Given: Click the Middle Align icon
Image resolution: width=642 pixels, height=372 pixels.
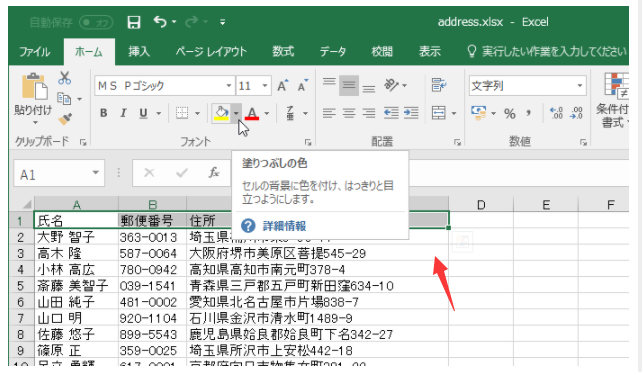Looking at the screenshot, I should [349, 85].
